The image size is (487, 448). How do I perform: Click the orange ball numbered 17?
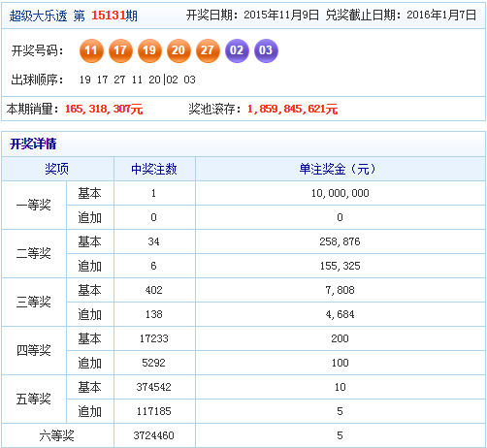pyautogui.click(x=120, y=50)
